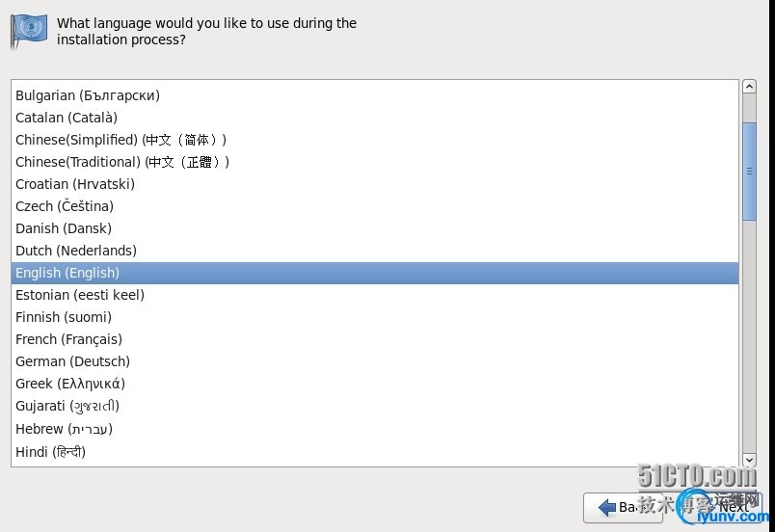Screen dimensions: 775x532
Task: Select Hindi language entry
Action: pos(50,451)
